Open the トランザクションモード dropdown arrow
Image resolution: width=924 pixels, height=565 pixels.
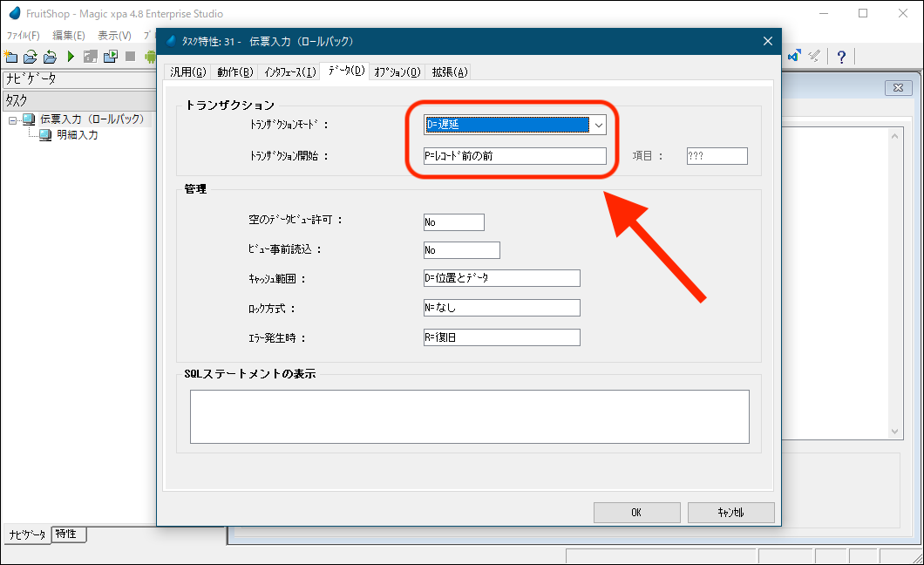598,126
